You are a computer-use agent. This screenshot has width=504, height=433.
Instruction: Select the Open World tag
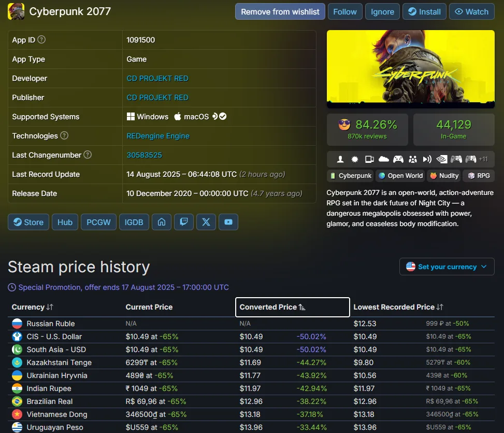coord(400,176)
